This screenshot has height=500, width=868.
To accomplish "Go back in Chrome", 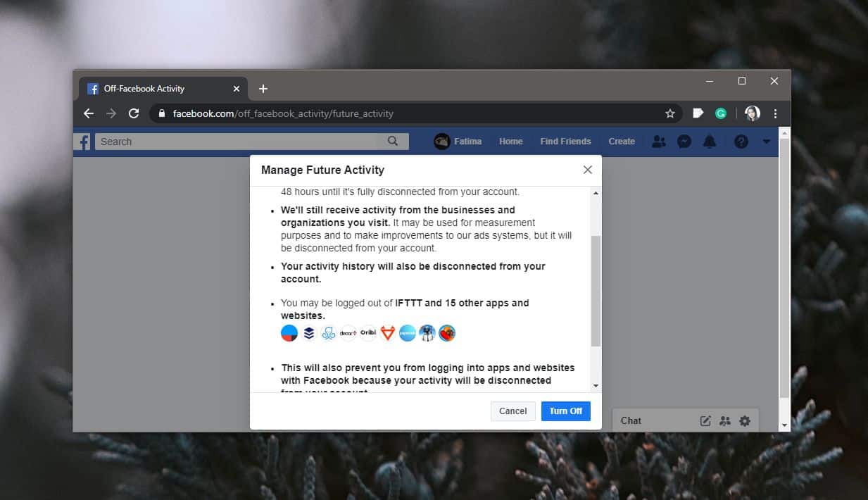I will pyautogui.click(x=89, y=113).
